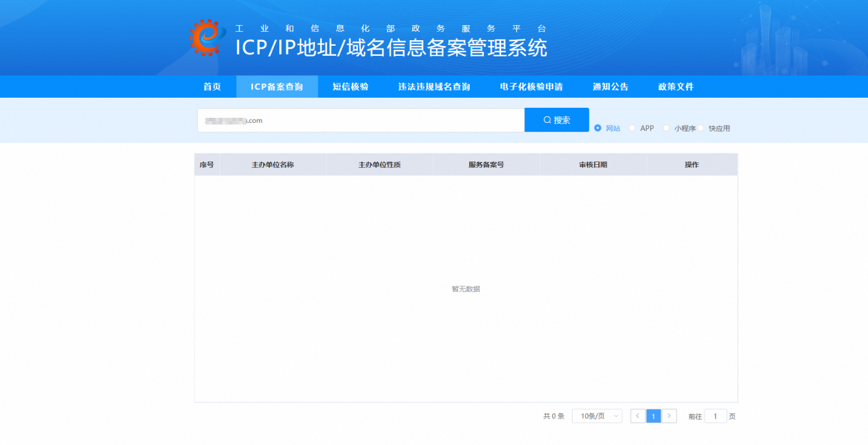868x445 pixels.
Task: Open the 短信核验 tab
Action: tap(351, 87)
